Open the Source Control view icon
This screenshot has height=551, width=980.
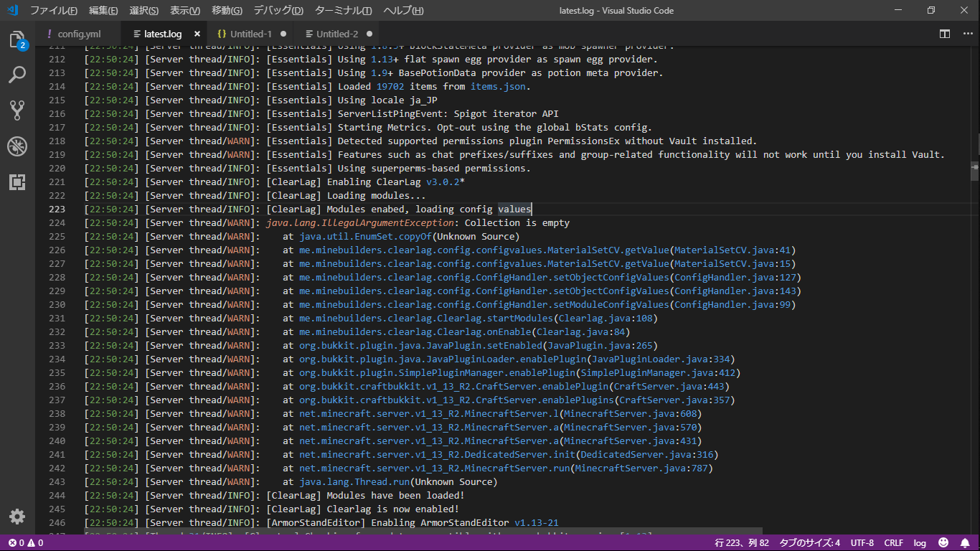click(x=17, y=110)
